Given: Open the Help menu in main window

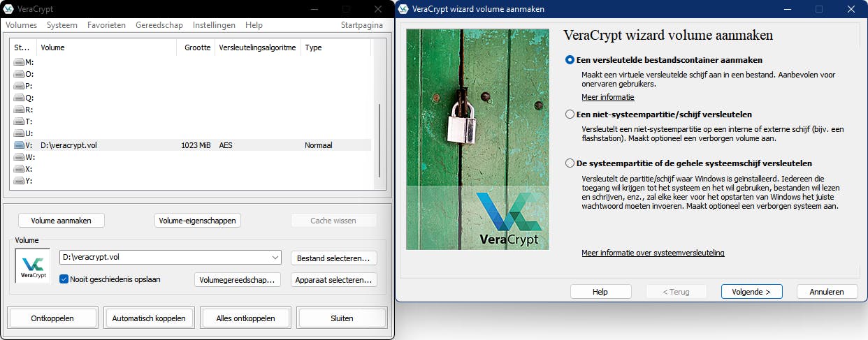Looking at the screenshot, I should [x=254, y=25].
